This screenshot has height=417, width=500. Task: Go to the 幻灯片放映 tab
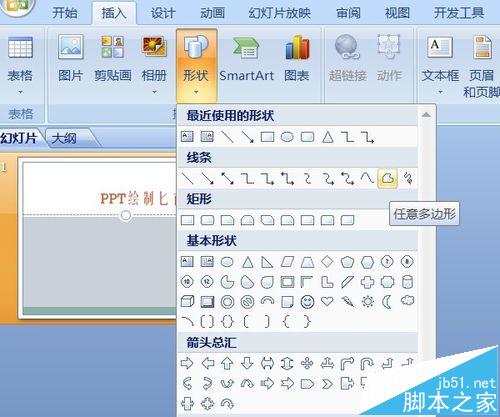[x=279, y=13]
